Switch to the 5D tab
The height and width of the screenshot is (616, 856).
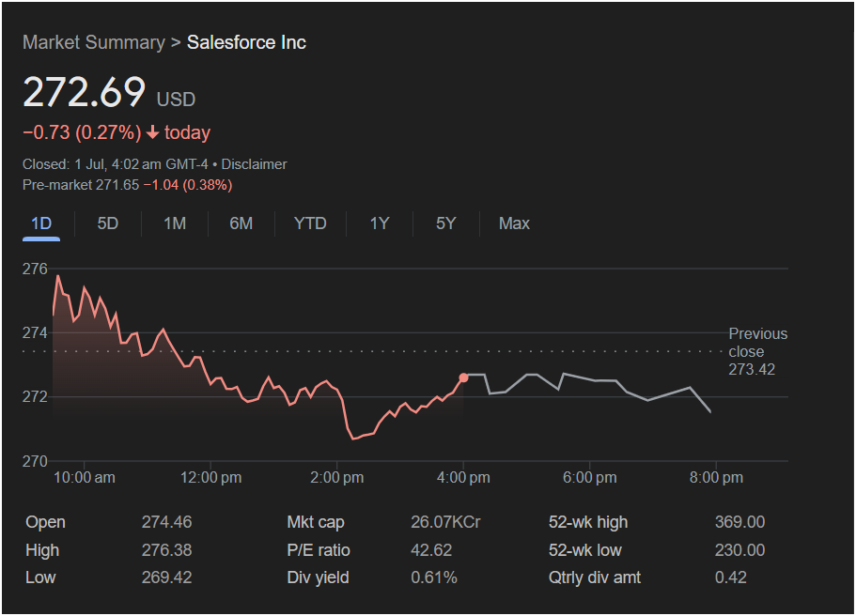107,223
